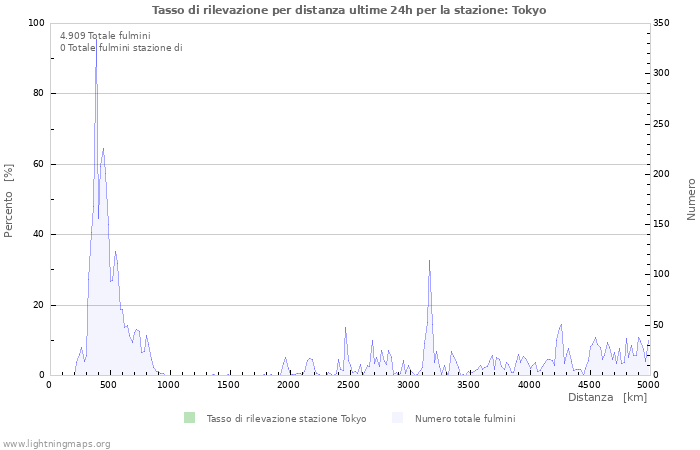Click the '0 Totale fulmini stazione di' text
This screenshot has width=700, height=450.
pyautogui.click(x=121, y=47)
